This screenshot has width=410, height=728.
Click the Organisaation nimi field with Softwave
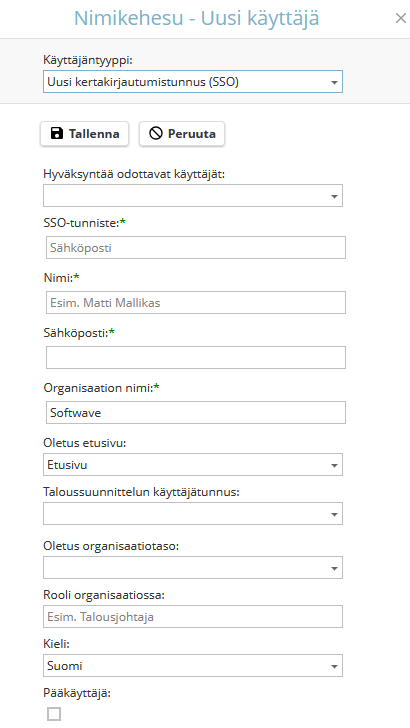[196, 412]
